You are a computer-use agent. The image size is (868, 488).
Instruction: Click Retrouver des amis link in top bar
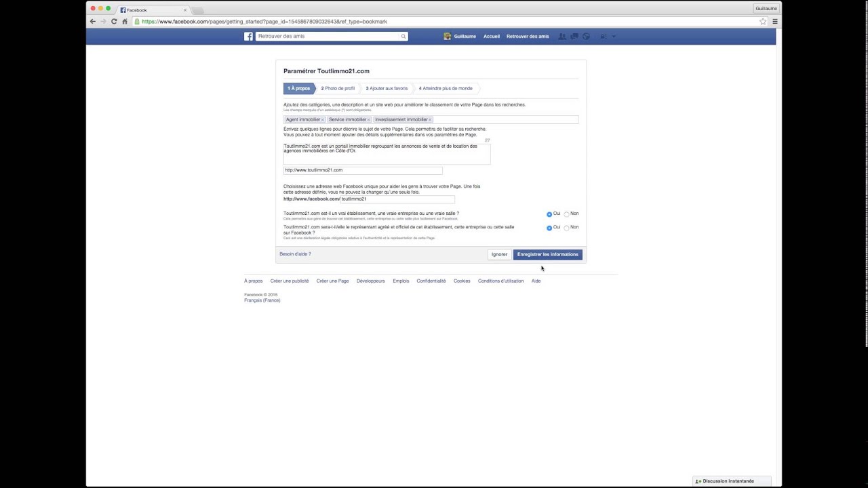click(528, 37)
